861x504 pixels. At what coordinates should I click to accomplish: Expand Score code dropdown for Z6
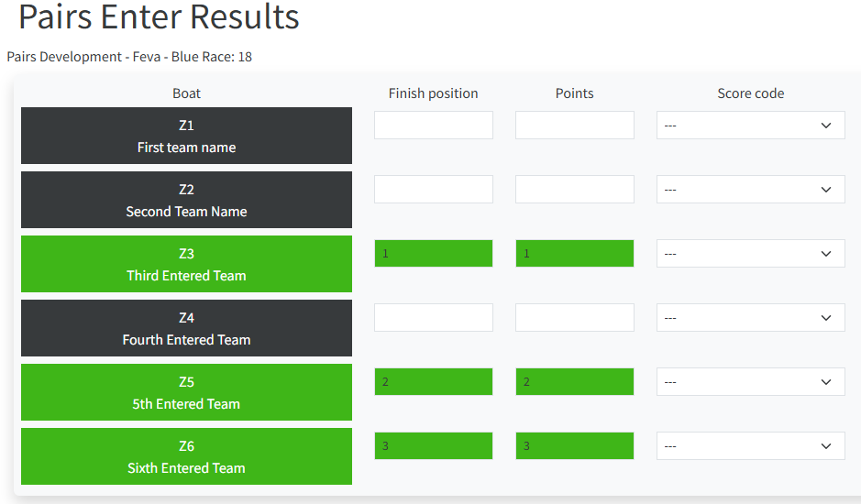(750, 446)
